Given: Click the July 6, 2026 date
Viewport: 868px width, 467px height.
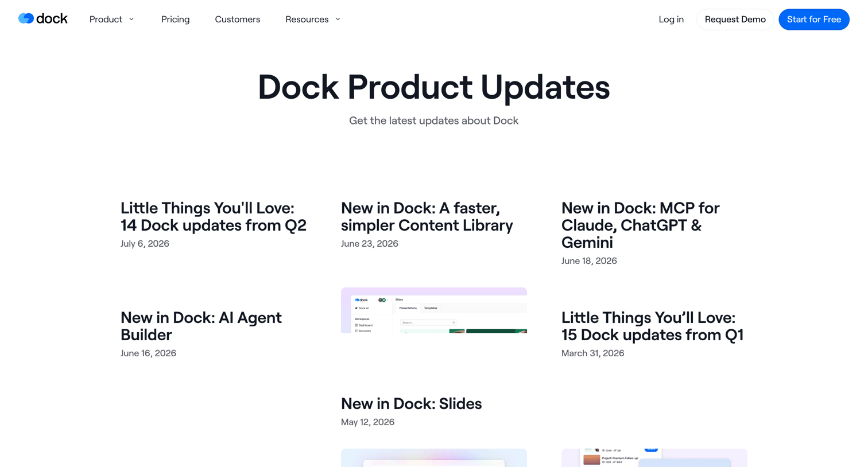Looking at the screenshot, I should click(145, 244).
